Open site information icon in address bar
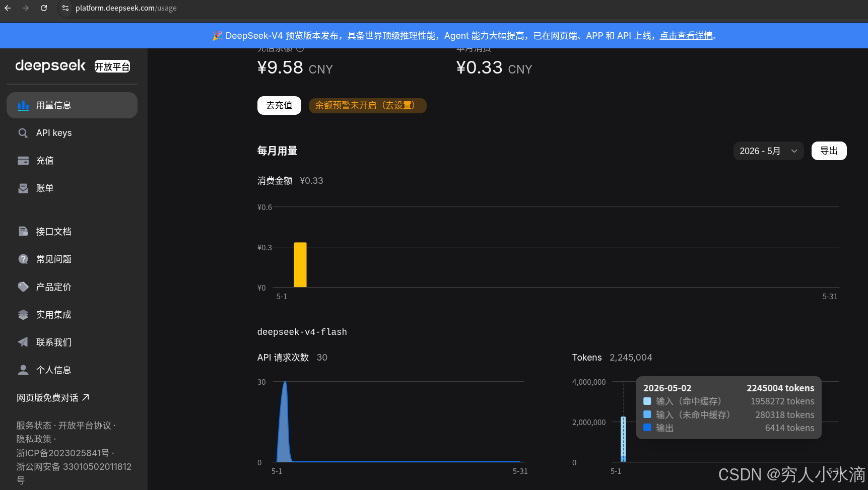 [65, 8]
